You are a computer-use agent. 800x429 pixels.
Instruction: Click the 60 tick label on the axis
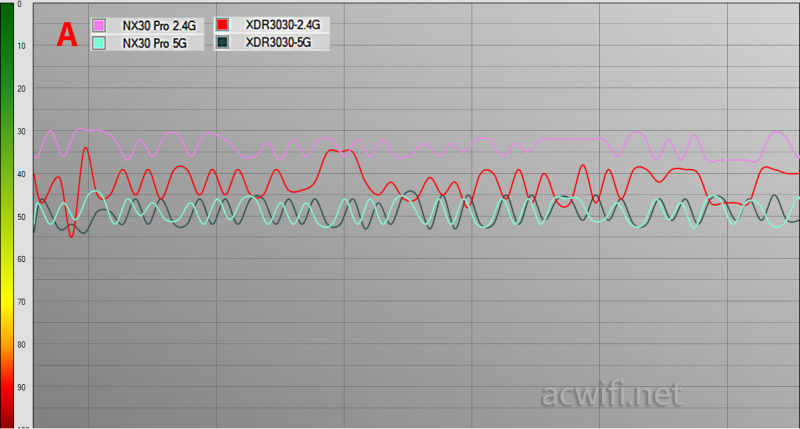(x=20, y=259)
